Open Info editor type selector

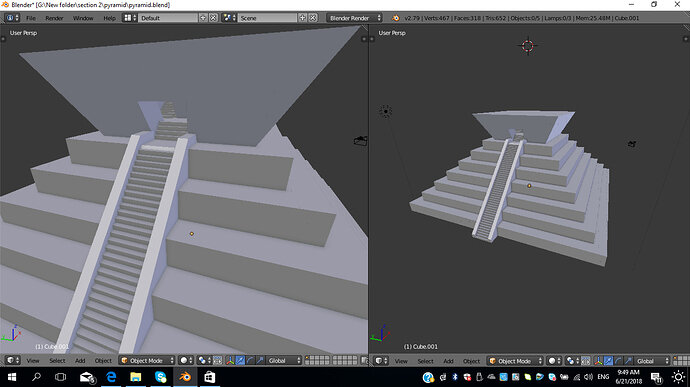tap(12, 18)
